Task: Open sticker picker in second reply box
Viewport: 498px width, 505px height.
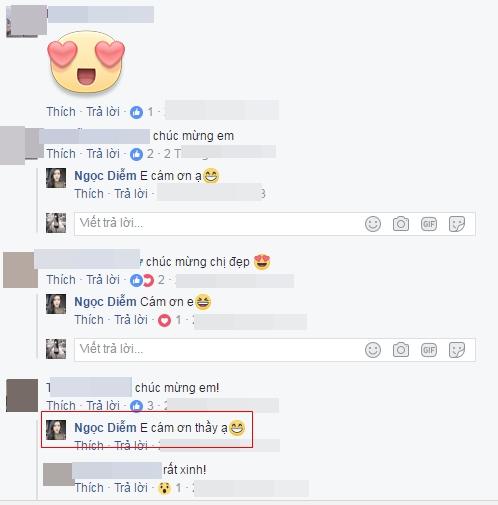Action: (457, 350)
